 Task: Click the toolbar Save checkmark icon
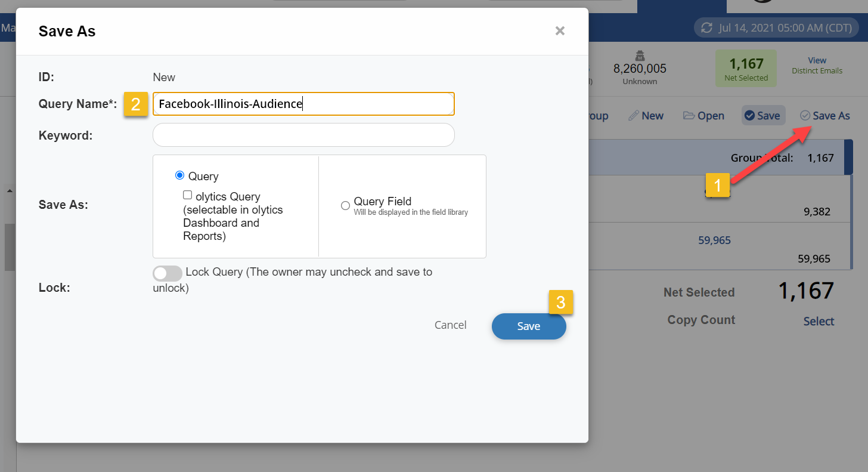749,116
